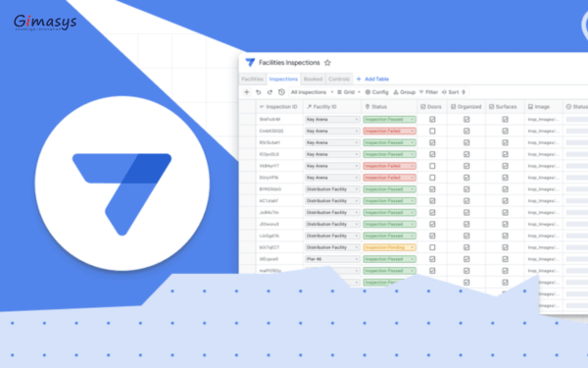Open Status dropdown in the Pier 46 row

pyautogui.click(x=389, y=259)
